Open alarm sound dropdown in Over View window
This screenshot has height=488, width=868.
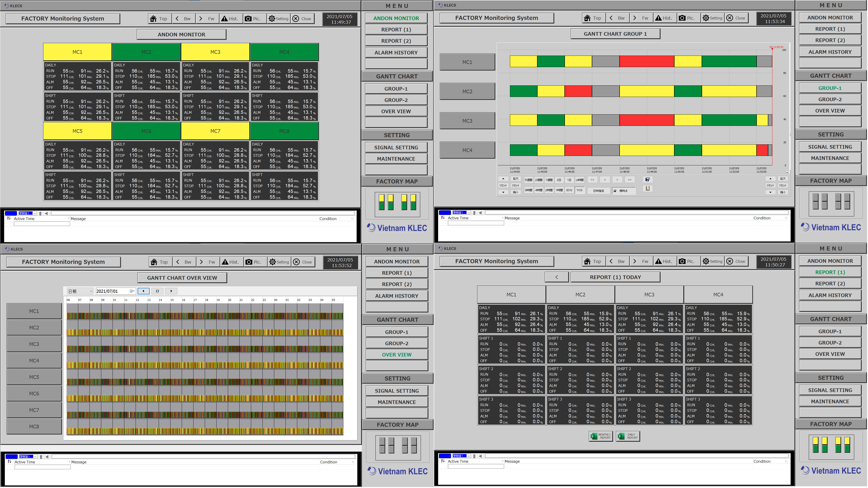tap(28, 457)
